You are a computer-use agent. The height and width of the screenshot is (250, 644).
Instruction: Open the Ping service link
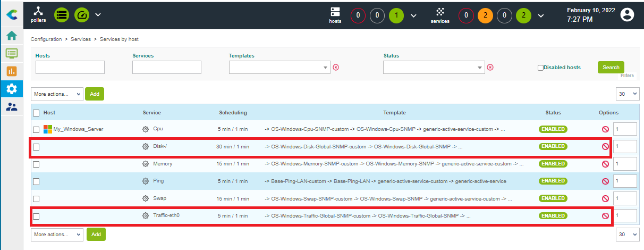tap(158, 181)
